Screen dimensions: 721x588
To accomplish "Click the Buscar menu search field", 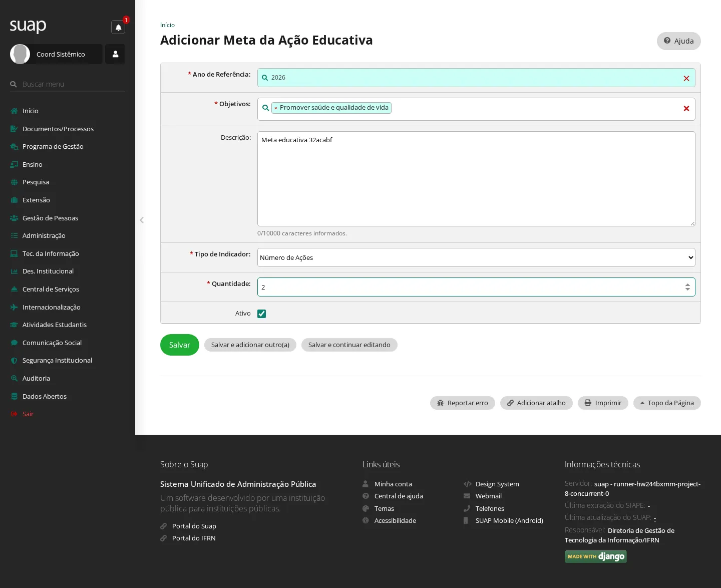I will click(x=68, y=84).
